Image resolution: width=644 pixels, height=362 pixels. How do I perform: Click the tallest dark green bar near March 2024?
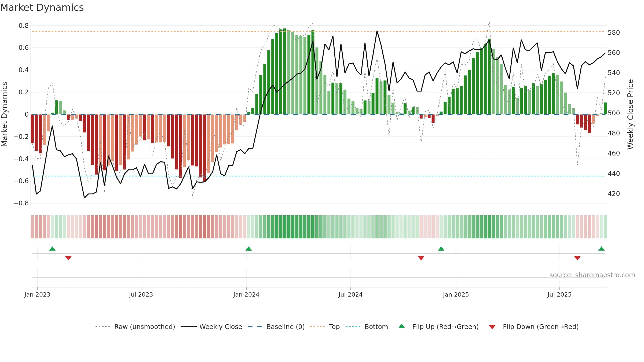click(x=285, y=71)
